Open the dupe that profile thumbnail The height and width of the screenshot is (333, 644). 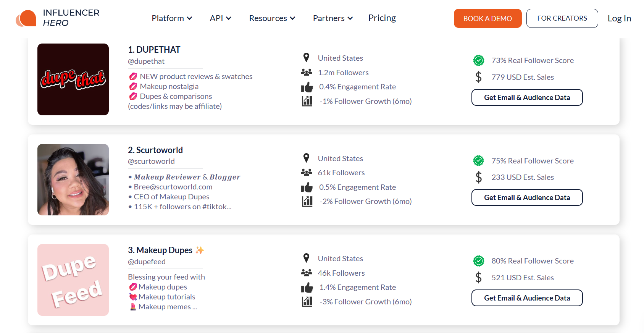tap(73, 79)
